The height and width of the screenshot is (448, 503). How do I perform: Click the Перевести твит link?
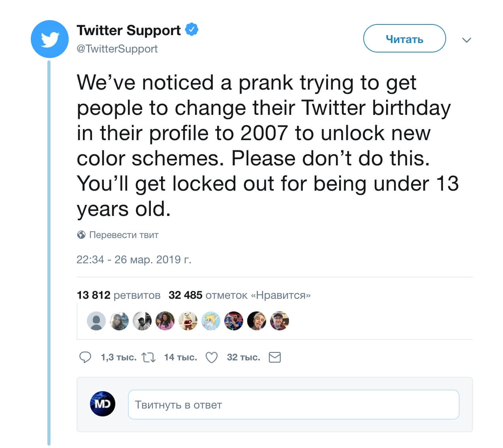coord(124,235)
